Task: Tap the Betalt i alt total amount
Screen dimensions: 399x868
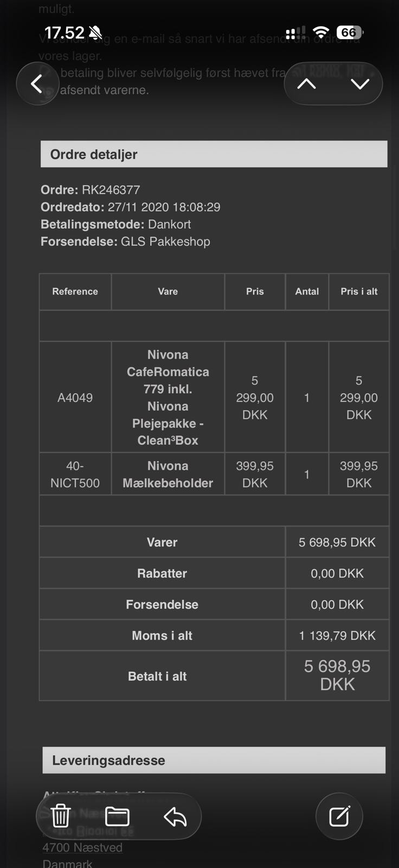Action: [337, 675]
